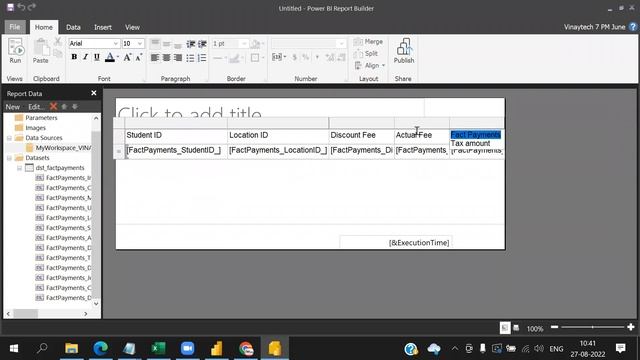
Task: Select the Student ID header cell
Action: 176,136
